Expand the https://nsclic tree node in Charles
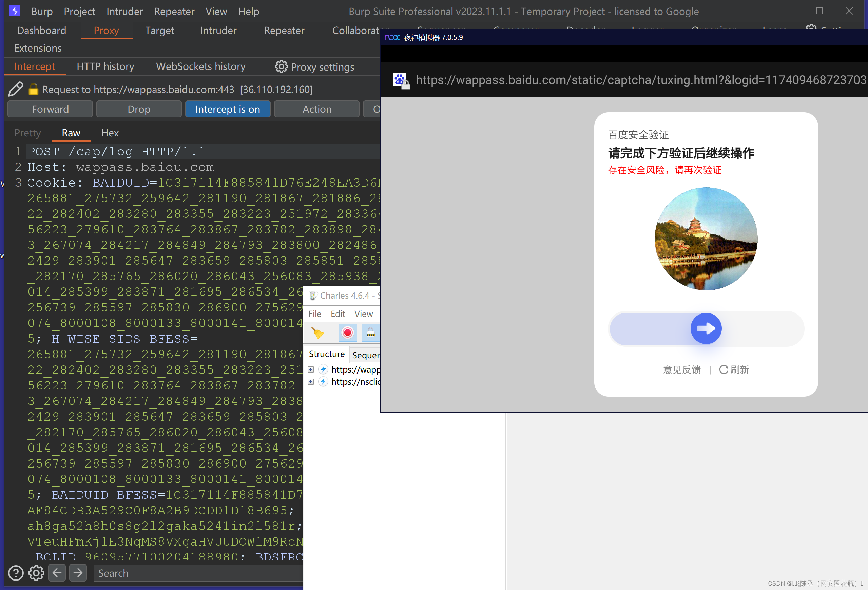The height and width of the screenshot is (590, 868). [310, 382]
